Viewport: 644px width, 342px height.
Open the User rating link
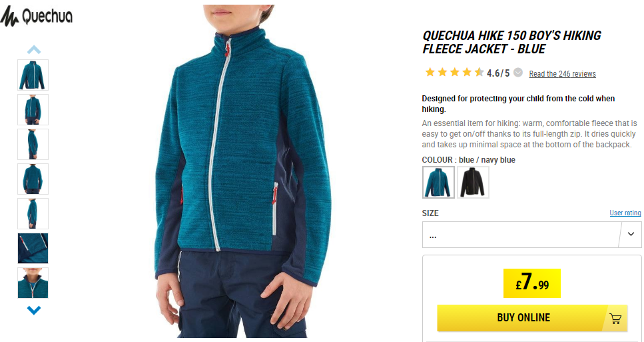coord(625,213)
